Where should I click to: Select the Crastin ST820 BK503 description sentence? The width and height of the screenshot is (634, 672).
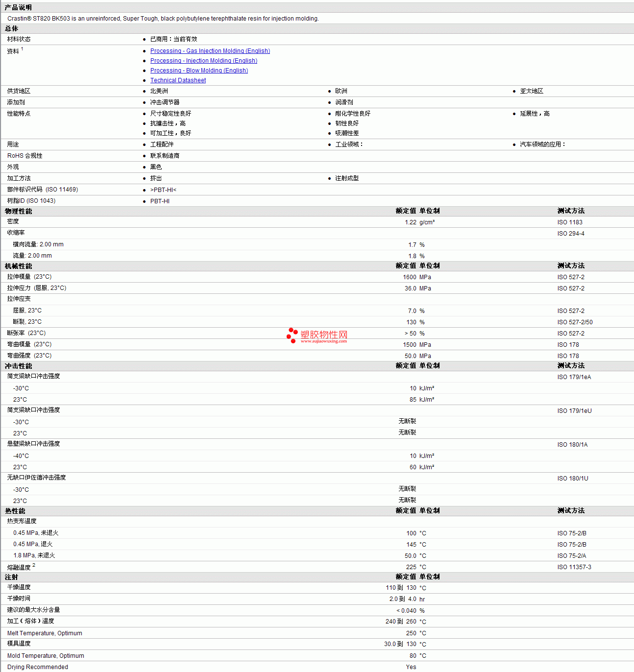pyautogui.click(x=163, y=19)
